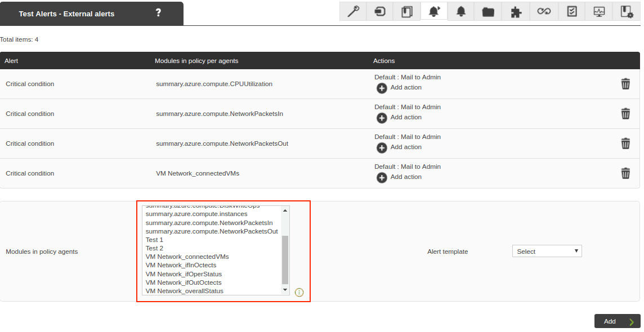Image resolution: width=644 pixels, height=332 pixels.
Task: Open the monitor graph icon tab
Action: click(x=599, y=11)
